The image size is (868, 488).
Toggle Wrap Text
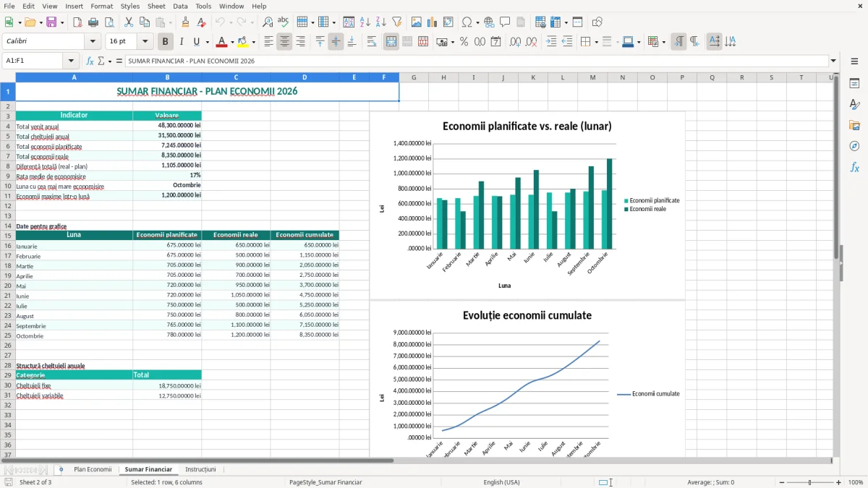click(372, 42)
